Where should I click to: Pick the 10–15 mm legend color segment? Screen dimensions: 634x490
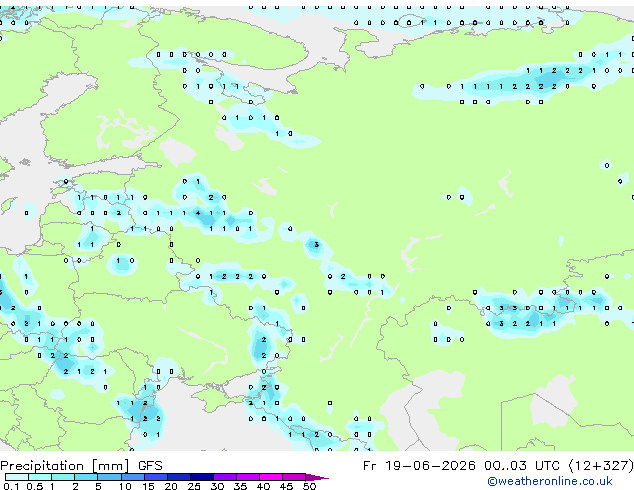tap(133, 477)
